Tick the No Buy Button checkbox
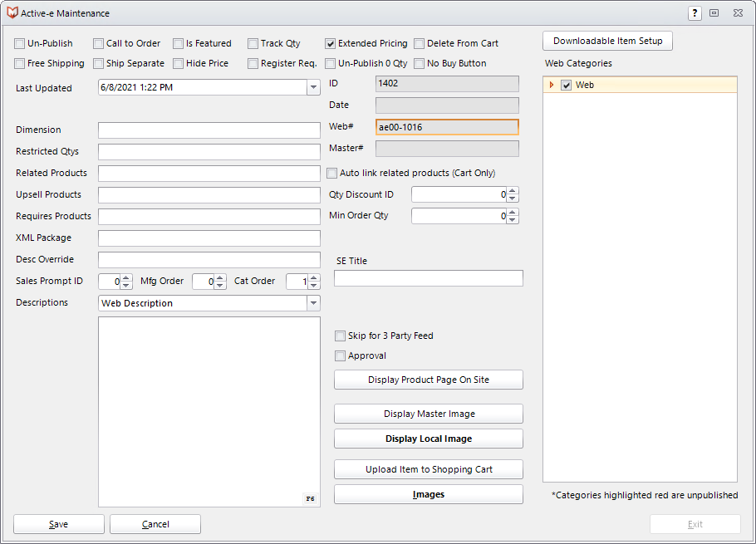756x544 pixels. 420,63
